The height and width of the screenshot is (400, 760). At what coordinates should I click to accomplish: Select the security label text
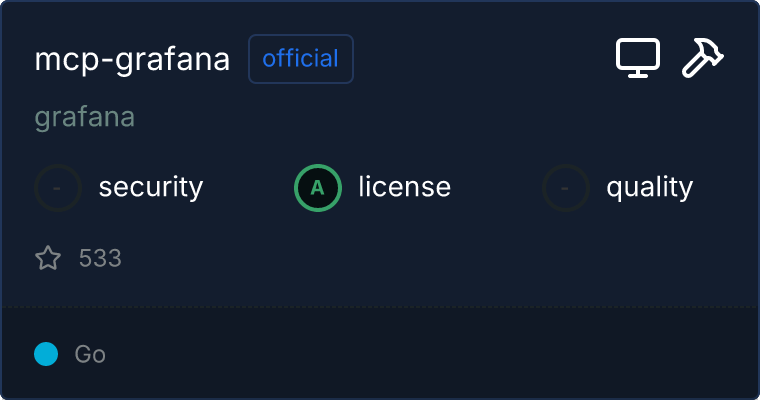[151, 187]
